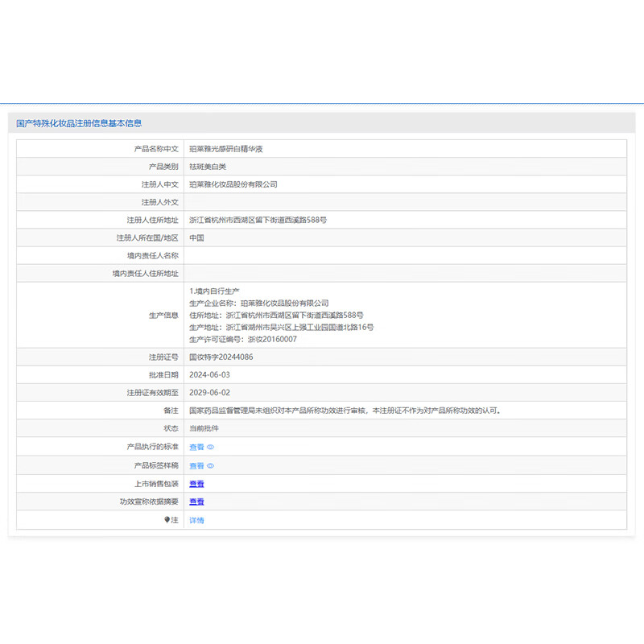Click the registration number 国妆特字20244086

[221, 357]
